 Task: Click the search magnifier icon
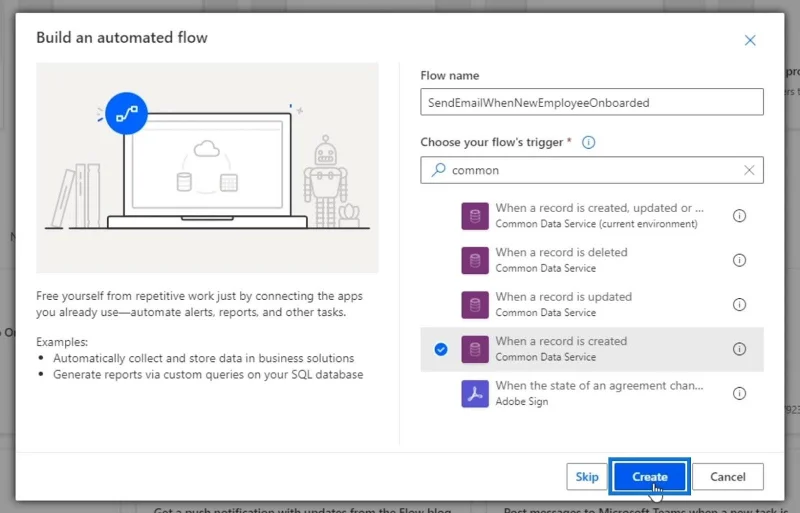438,169
